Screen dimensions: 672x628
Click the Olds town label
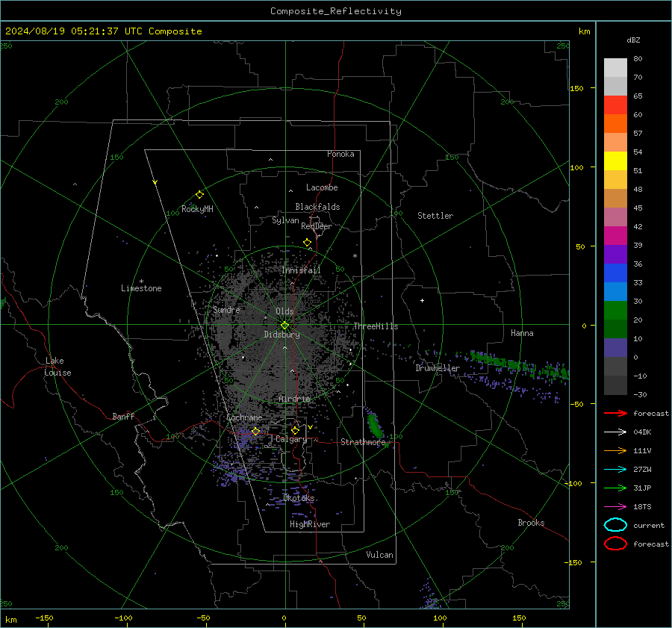pos(284,311)
